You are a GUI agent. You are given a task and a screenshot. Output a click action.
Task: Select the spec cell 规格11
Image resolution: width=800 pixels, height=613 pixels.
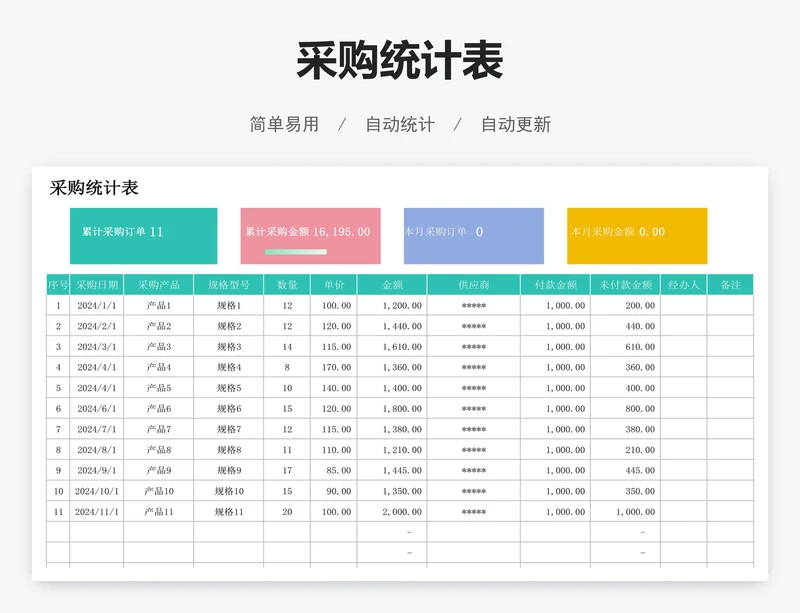[229, 511]
